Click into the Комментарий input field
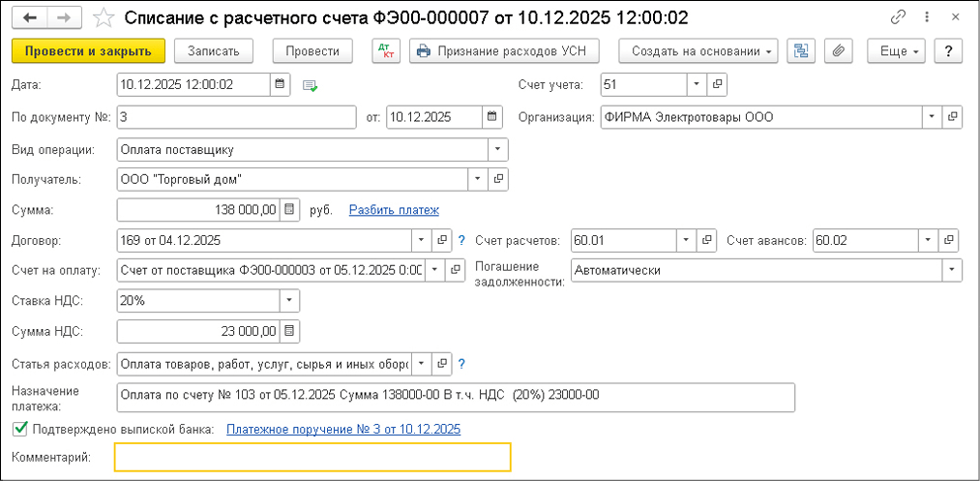Screen dimensions: 980x481 tap(312, 457)
